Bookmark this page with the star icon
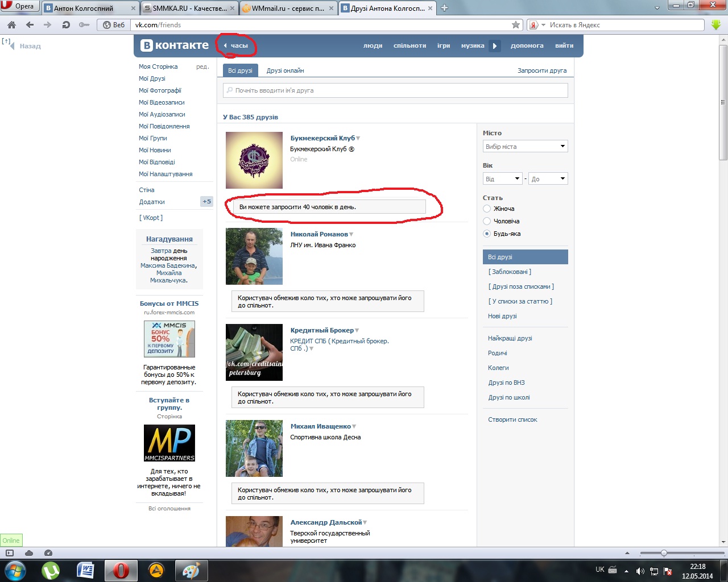The image size is (728, 582). pos(516,25)
